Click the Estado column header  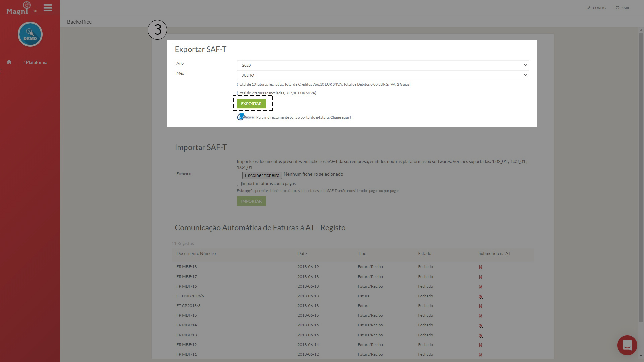pyautogui.click(x=424, y=253)
